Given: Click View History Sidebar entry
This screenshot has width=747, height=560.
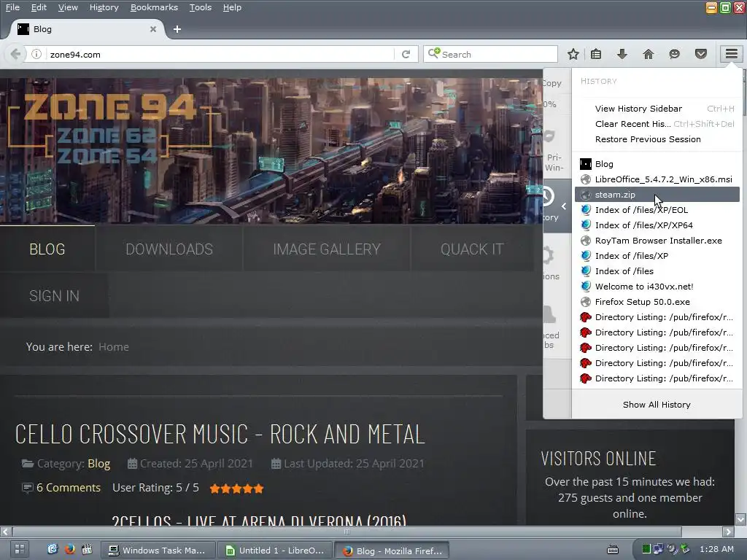Looking at the screenshot, I should coord(657,109).
